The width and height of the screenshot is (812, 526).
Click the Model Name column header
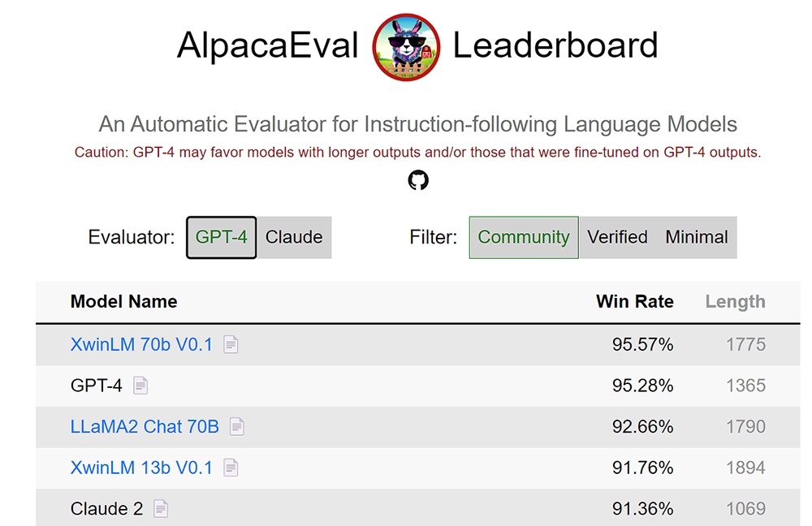click(x=123, y=301)
